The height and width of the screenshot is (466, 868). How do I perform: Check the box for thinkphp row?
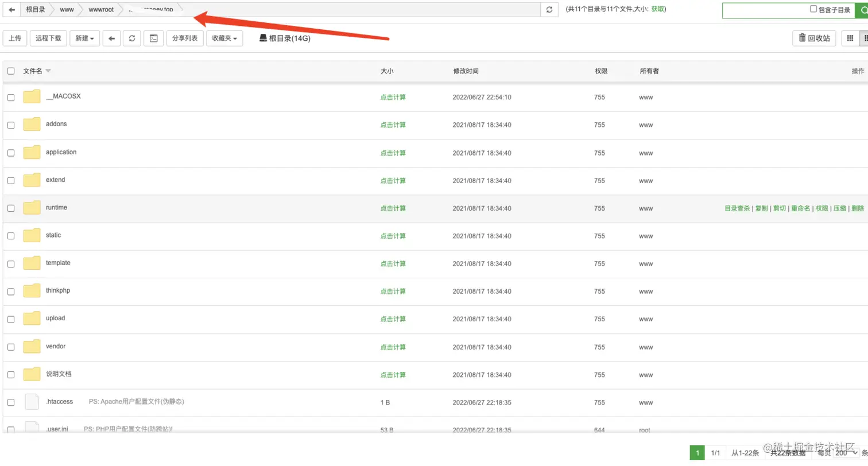[x=11, y=292]
